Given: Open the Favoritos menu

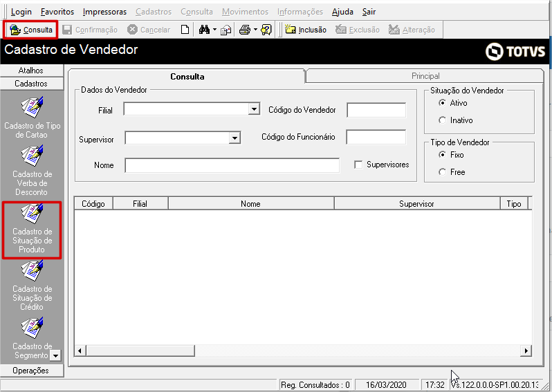Looking at the screenshot, I should click(x=57, y=12).
